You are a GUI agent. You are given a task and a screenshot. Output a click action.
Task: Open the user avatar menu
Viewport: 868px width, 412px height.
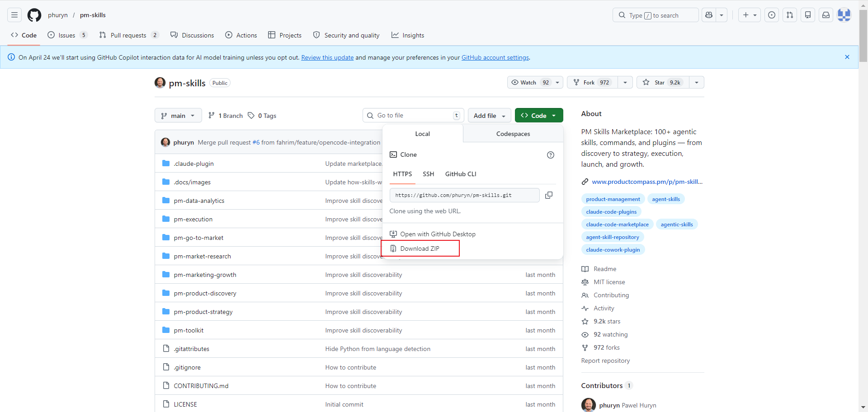tap(844, 15)
